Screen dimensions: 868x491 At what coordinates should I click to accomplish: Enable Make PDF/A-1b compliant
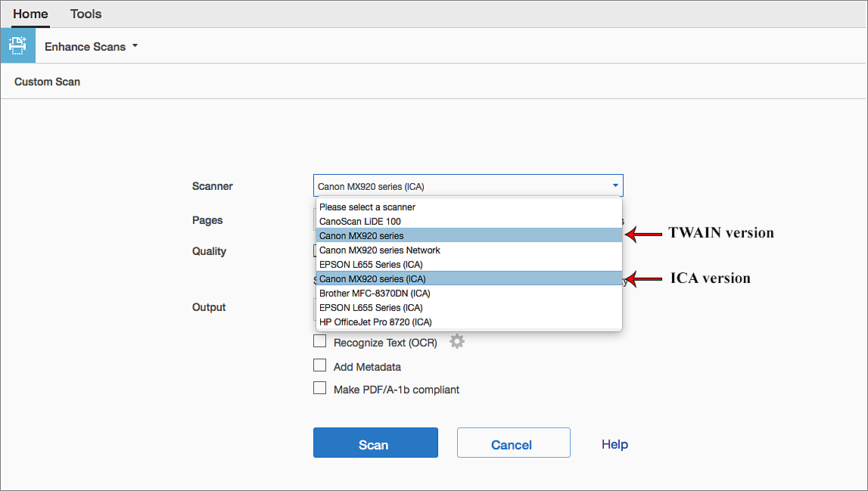coord(319,387)
